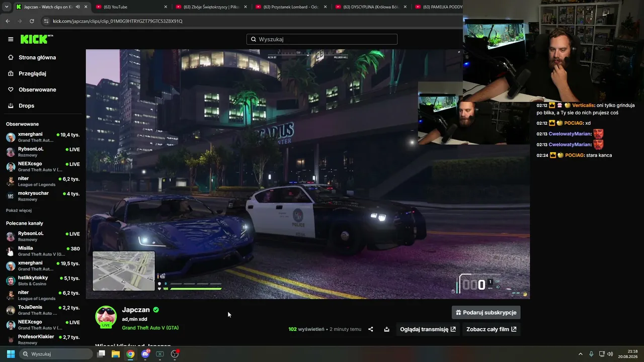
Task: Expand Pokaż więcej followed channels
Action: coord(19,210)
